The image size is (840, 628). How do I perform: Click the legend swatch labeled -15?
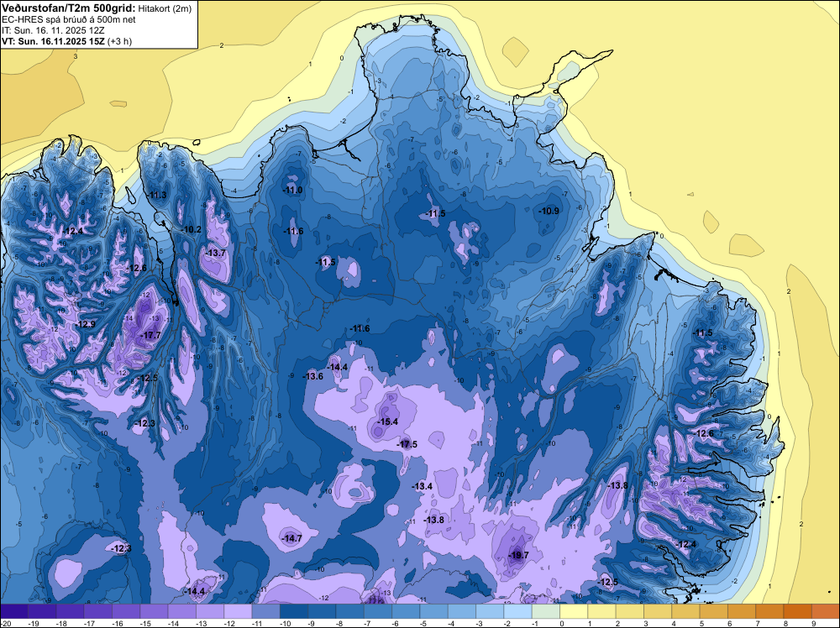pyautogui.click(x=154, y=610)
